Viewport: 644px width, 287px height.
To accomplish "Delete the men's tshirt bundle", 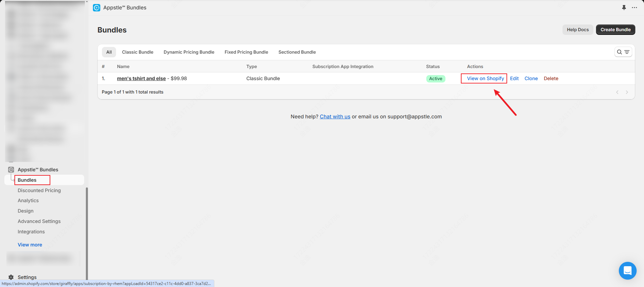I will 551,78.
